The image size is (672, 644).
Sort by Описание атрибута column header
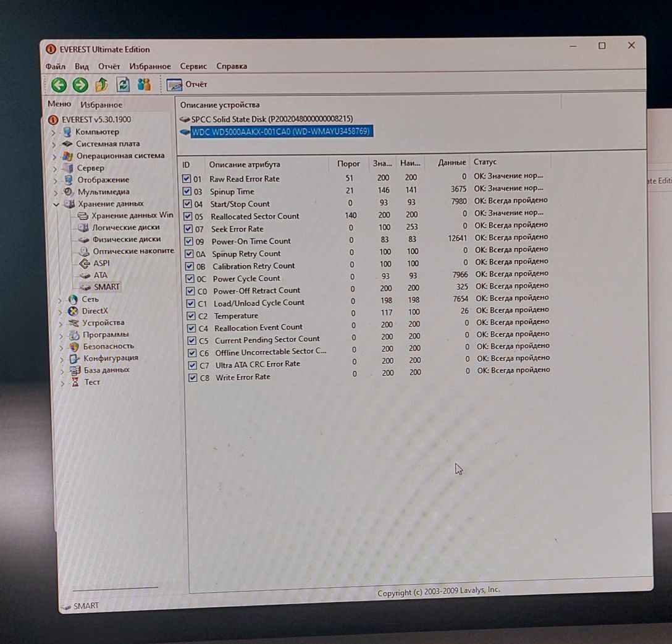coord(245,164)
